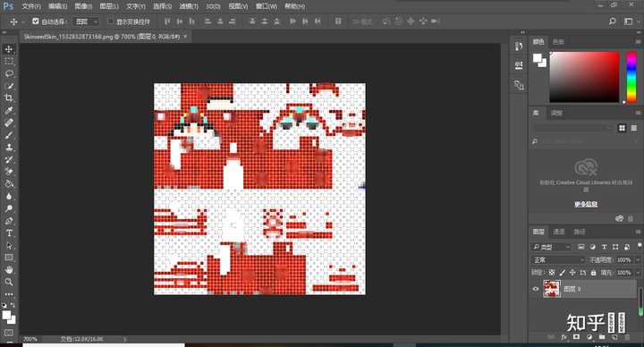Viewport: 644px width, 347px height.
Task: Click inside the red color picker field
Action: click(x=584, y=77)
